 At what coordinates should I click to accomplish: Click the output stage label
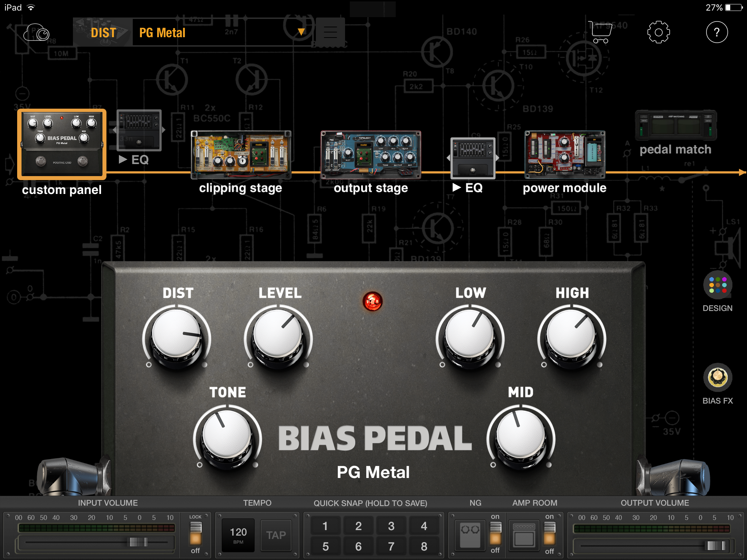click(371, 188)
